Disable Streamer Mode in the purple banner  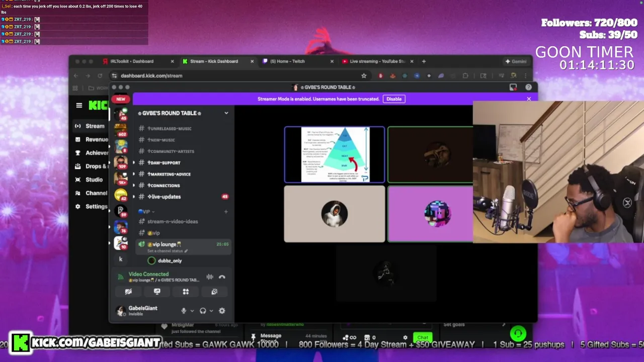coord(394,99)
